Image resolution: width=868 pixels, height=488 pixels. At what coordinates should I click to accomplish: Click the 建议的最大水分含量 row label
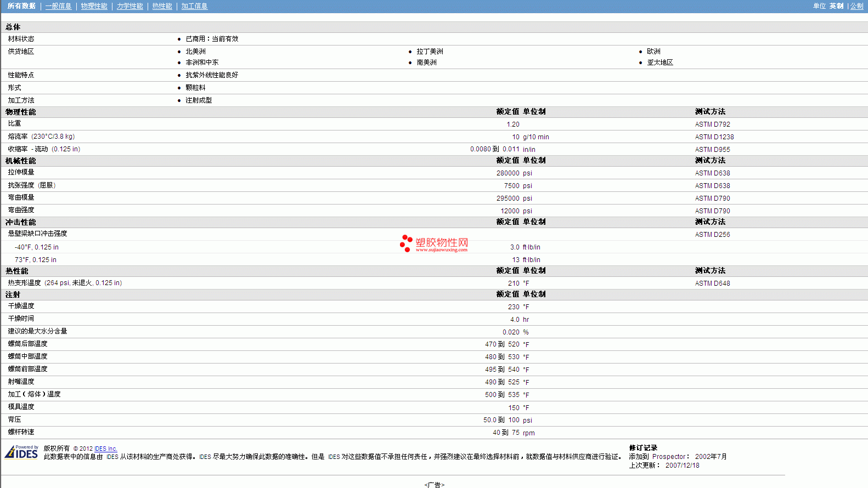[37, 331]
